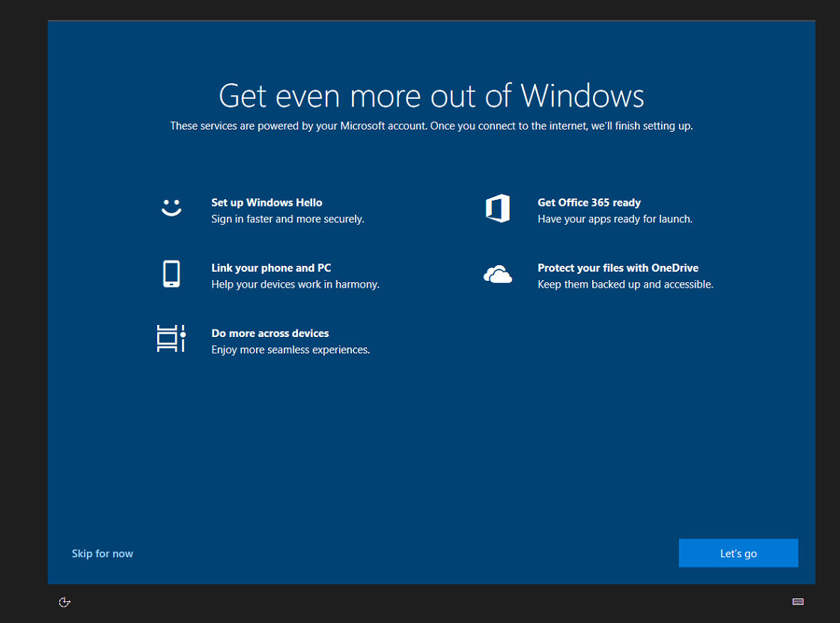Screen dimensions: 840x623
Task: Choose Skip for now link
Action: 103,553
